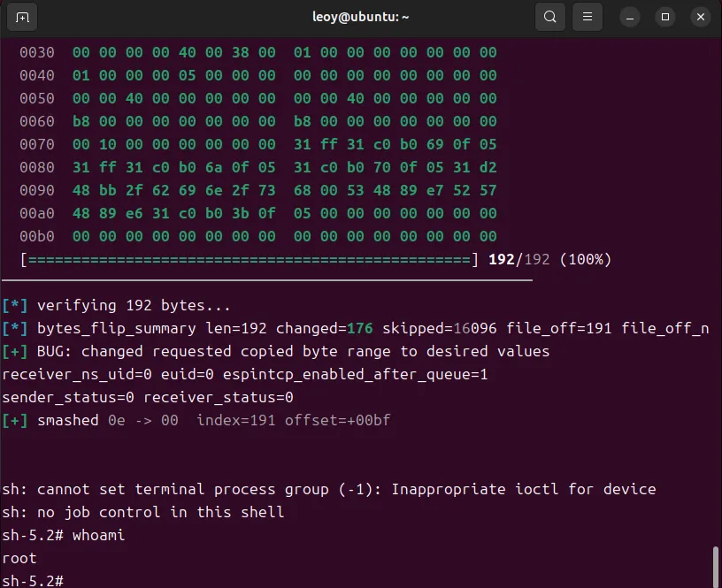The height and width of the screenshot is (588, 722).
Task: Click the '(100%)' progress text
Action: (x=585, y=259)
